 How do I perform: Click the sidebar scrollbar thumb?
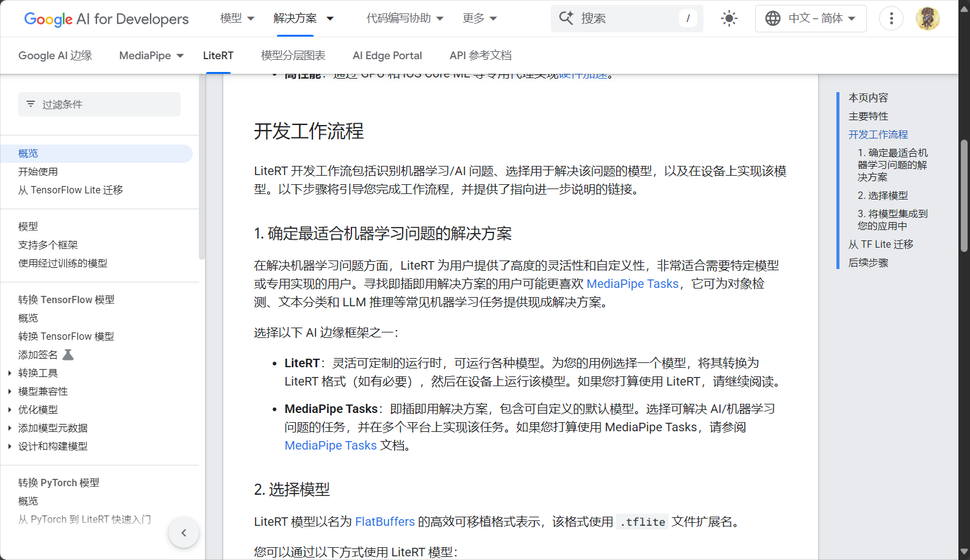click(202, 167)
